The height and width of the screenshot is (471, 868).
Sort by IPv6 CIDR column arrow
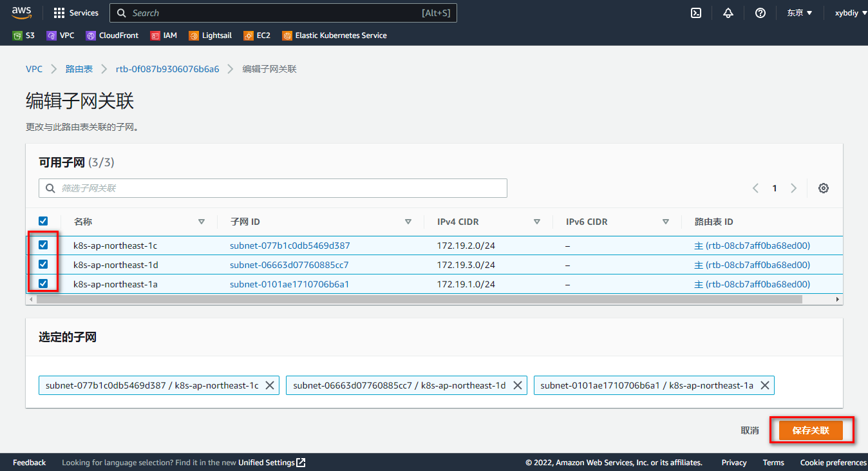point(666,222)
